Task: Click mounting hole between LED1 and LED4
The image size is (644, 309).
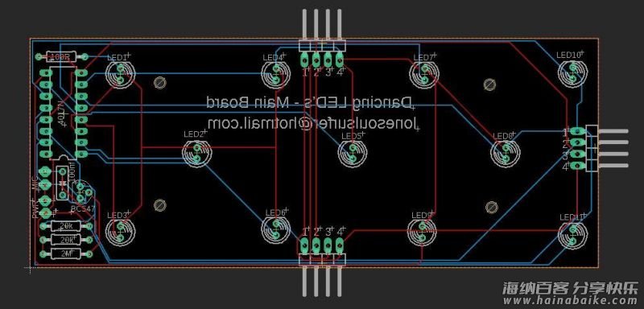Action: pos(159,83)
